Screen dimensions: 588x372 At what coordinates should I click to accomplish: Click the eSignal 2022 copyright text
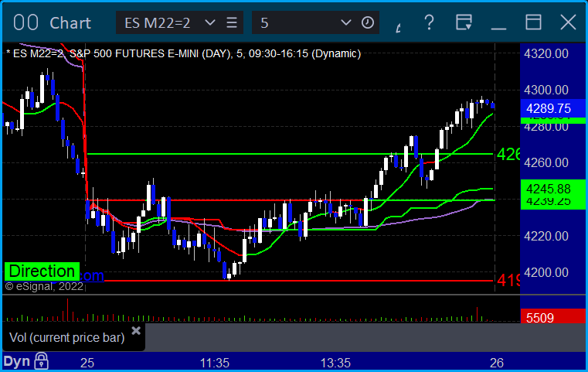pyautogui.click(x=44, y=286)
